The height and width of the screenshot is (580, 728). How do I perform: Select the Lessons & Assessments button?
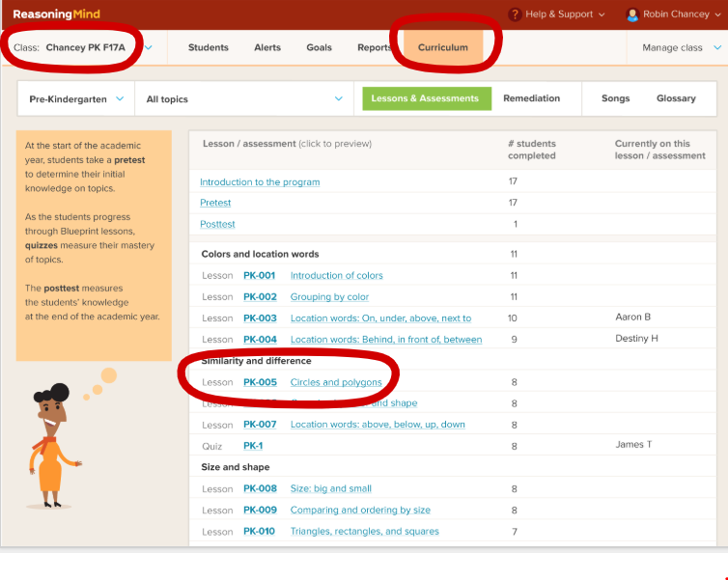[x=425, y=98]
